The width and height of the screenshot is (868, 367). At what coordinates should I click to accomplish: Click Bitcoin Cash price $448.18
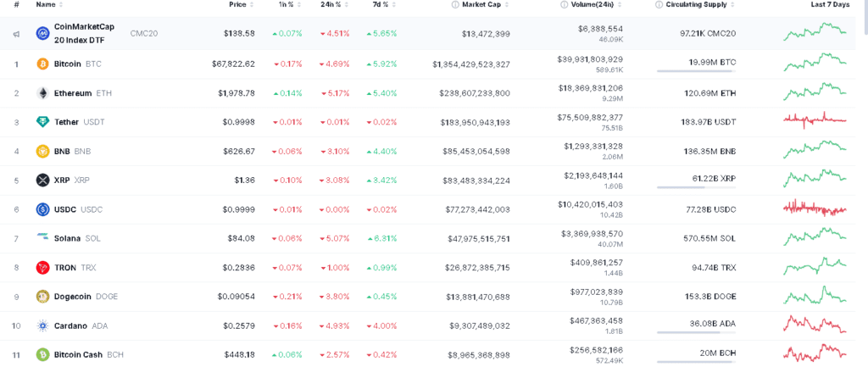click(240, 354)
